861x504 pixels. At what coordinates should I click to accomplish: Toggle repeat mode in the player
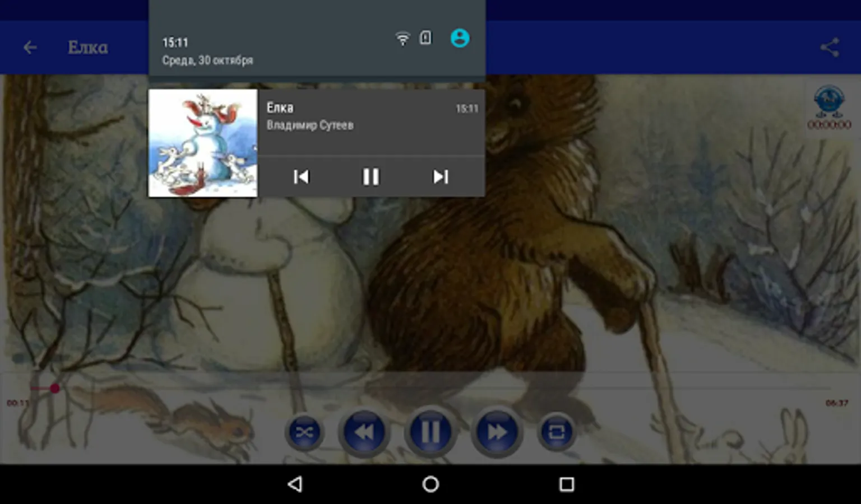(x=556, y=432)
